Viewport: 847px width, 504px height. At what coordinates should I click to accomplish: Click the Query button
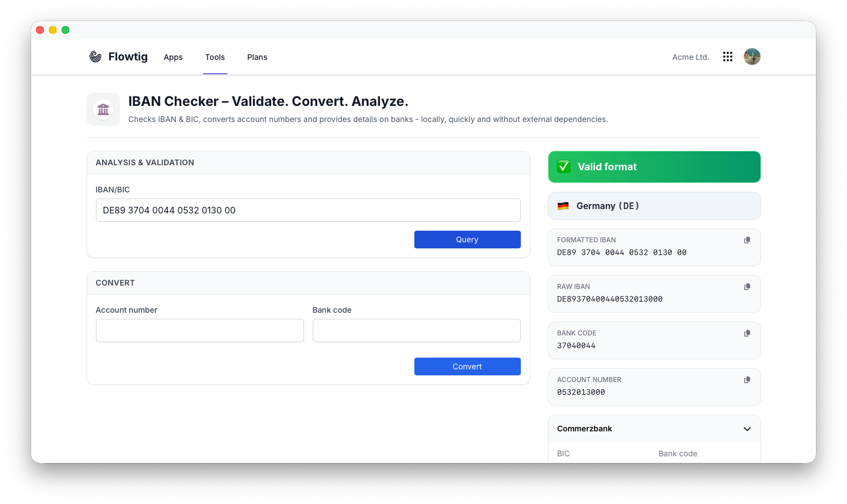[x=468, y=240]
